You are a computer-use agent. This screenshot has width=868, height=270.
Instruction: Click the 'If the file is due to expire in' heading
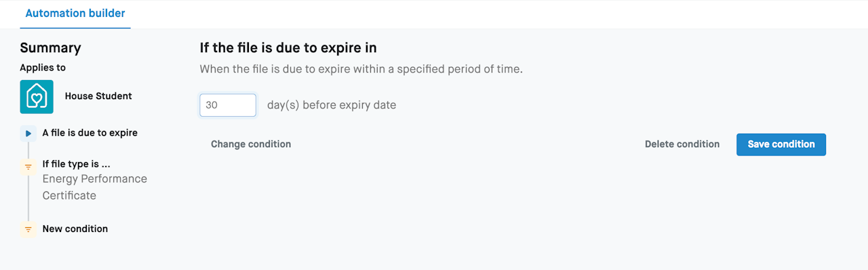[x=288, y=48]
